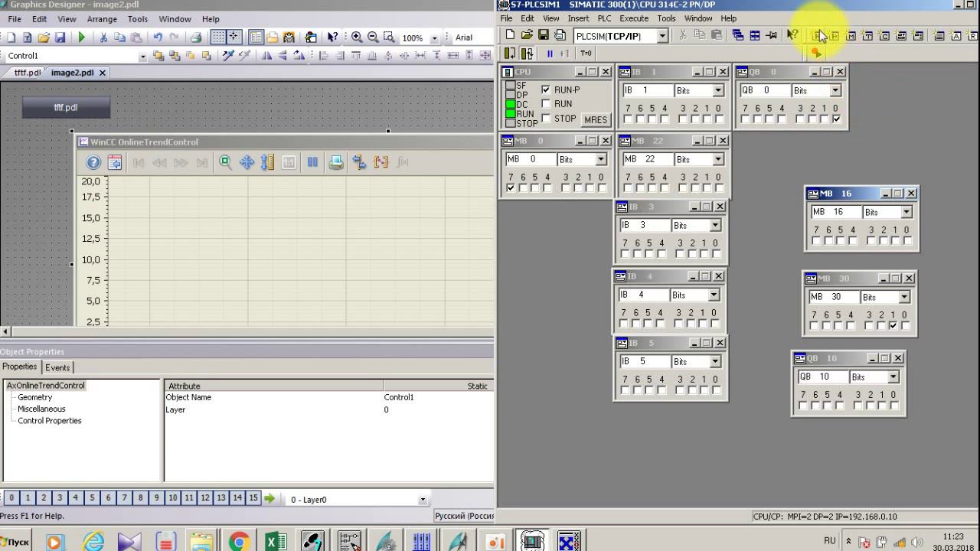The image size is (980, 551).
Task: Open Bits format dropdown for MB 30
Action: point(904,297)
